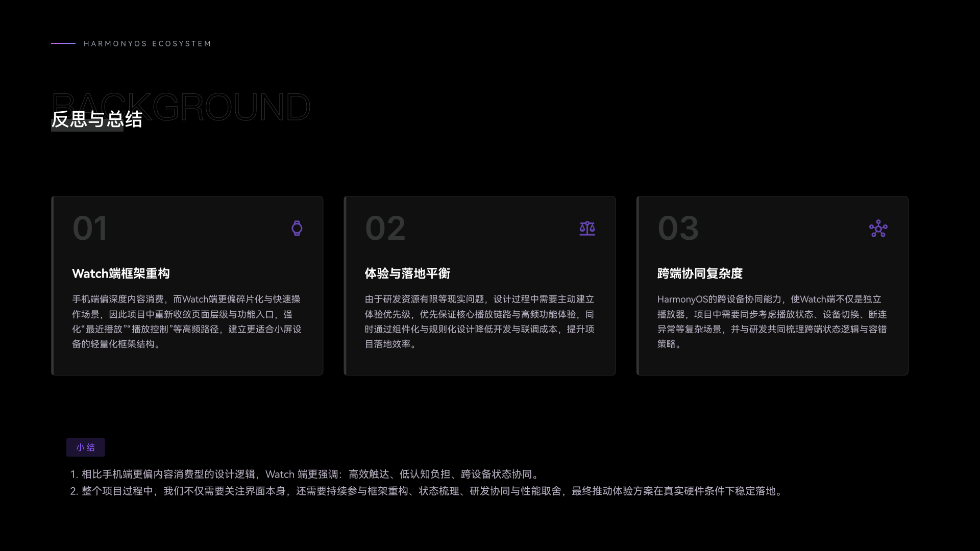Click summary line 1 about 相比手机端
The height and width of the screenshot is (551, 980).
[x=306, y=474]
